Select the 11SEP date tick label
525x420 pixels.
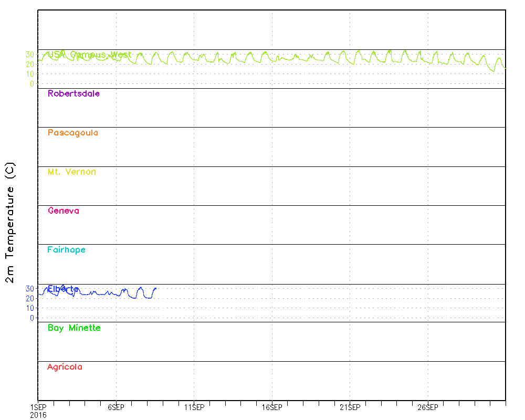[194, 407]
